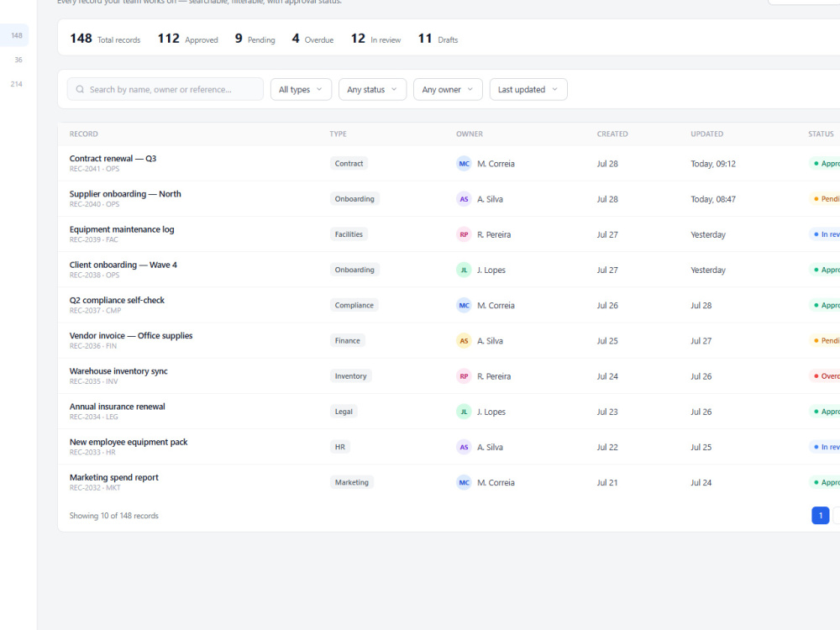Go to page 1 in pagination
Screen dimensions: 840x630
(x=820, y=516)
